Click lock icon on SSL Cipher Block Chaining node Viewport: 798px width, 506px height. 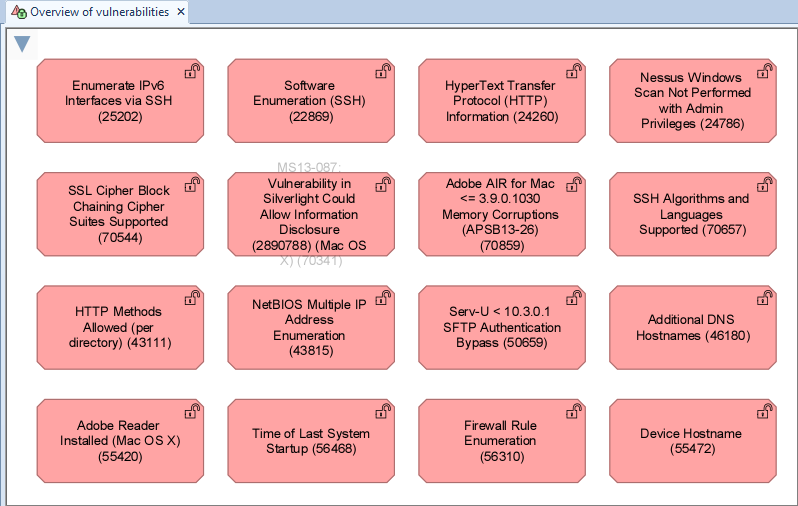[192, 185]
